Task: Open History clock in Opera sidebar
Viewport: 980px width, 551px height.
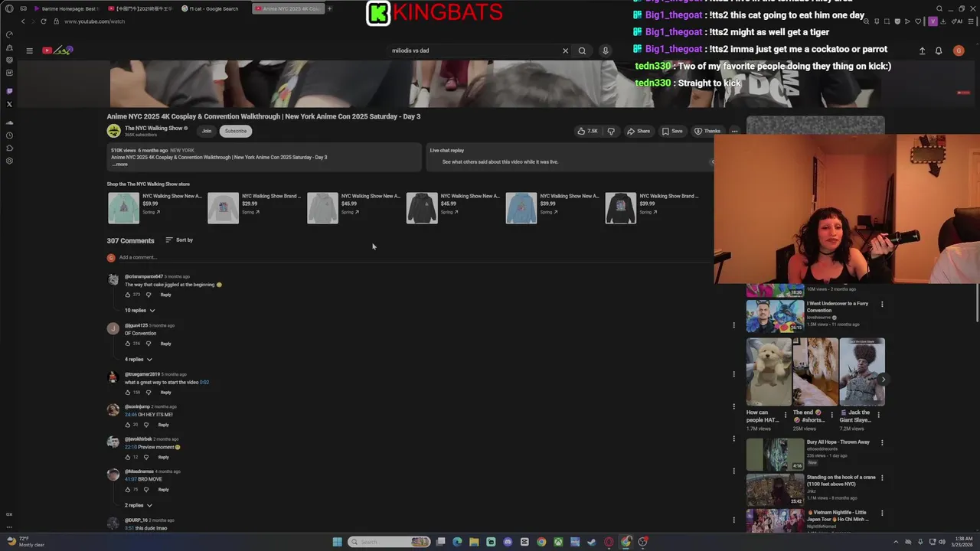Action: coord(9,135)
